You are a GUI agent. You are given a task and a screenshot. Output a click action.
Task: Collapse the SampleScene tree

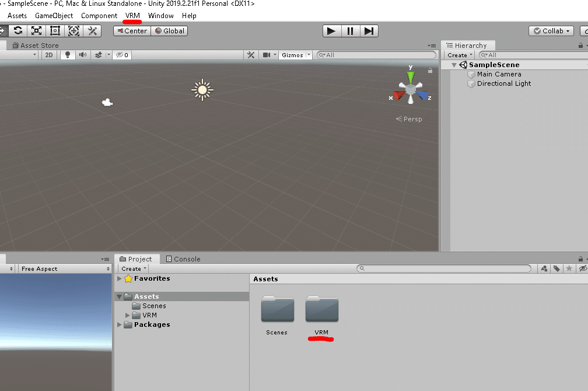pos(454,65)
